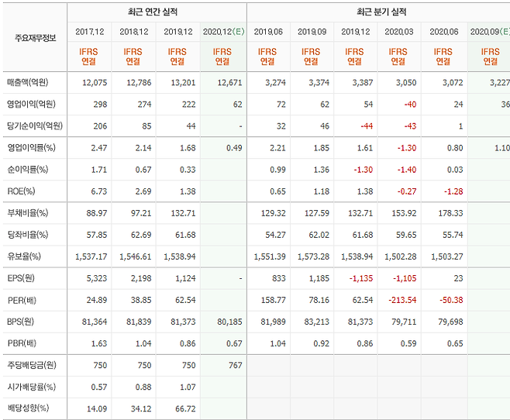510x420 pixels.
Task: Click the 2020.12(E) estimate column header
Action: tap(222, 32)
